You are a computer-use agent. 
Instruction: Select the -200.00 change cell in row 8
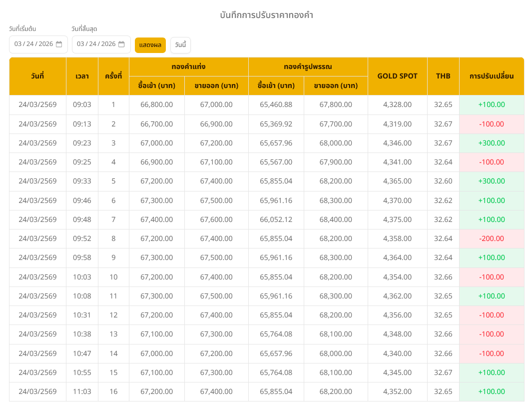(x=491, y=238)
